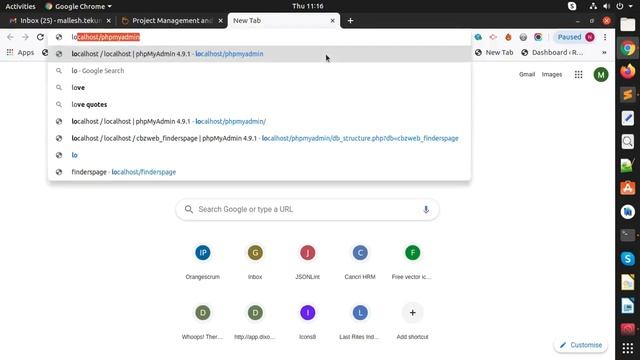The width and height of the screenshot is (640, 360).
Task: Launch Google Chrome from the Ubuntu dock
Action: click(628, 49)
